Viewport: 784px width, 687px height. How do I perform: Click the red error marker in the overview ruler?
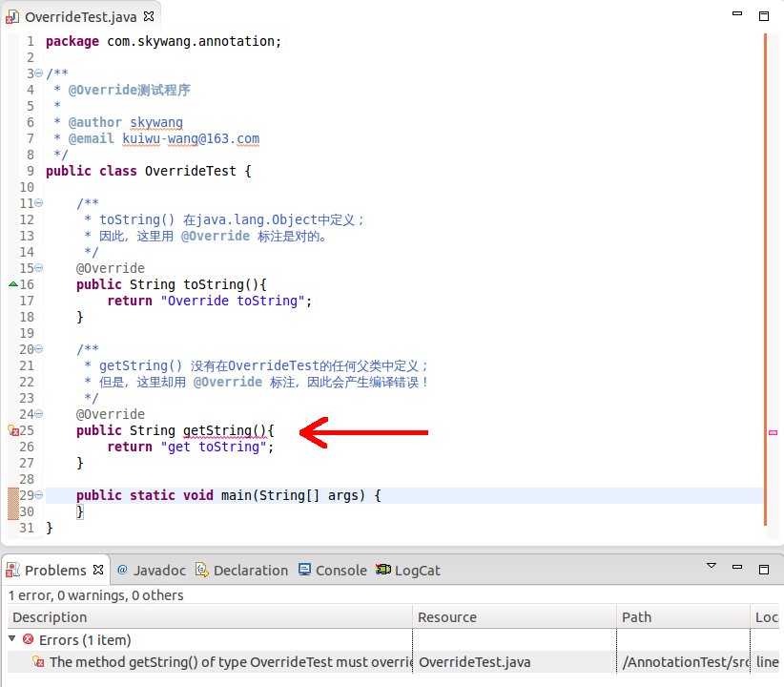click(773, 431)
